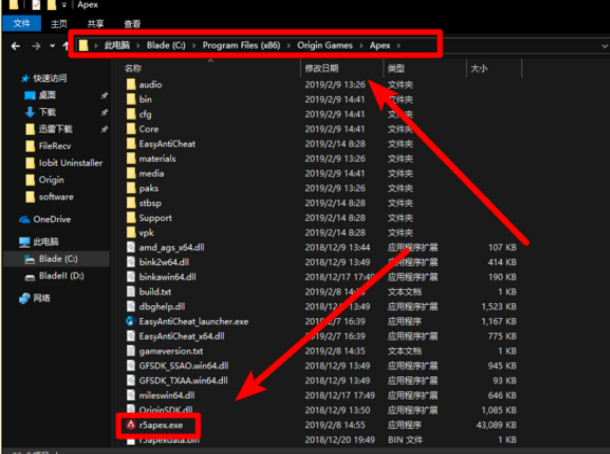
Task: Sort files by the 大小 column header
Action: 478,68
